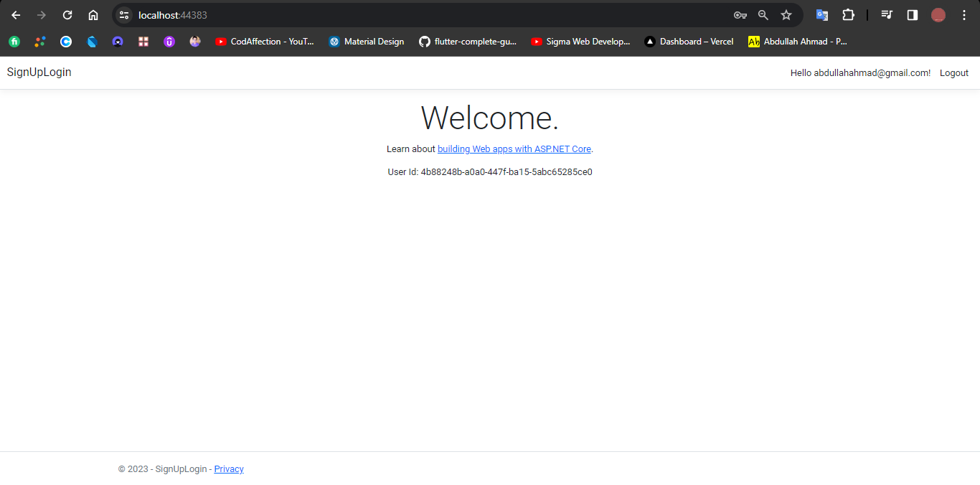Toggle the browser side panel icon

coord(913,15)
